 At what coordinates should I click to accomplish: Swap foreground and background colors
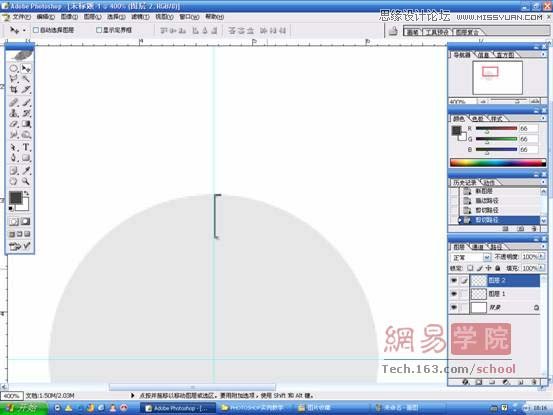pyautogui.click(x=26, y=193)
